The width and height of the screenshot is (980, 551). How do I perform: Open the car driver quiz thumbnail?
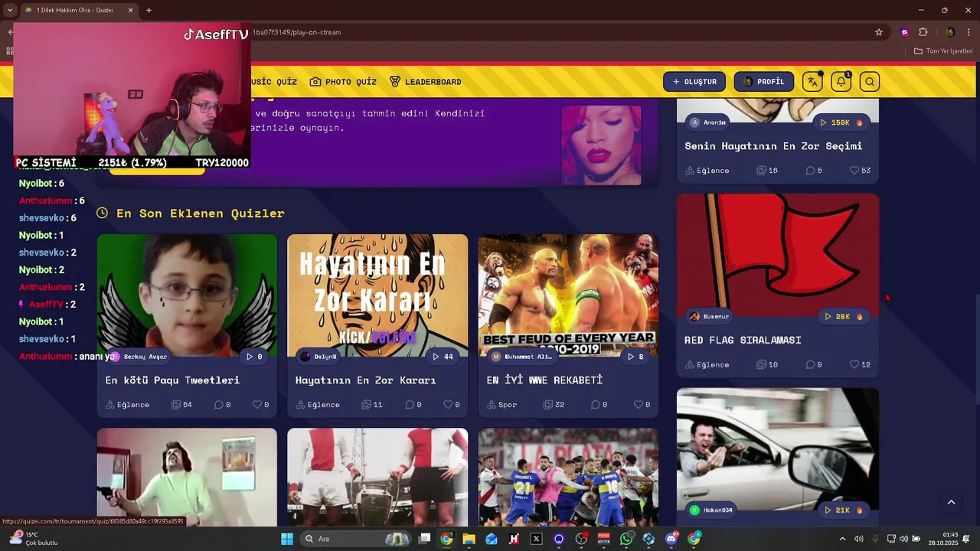click(x=778, y=449)
